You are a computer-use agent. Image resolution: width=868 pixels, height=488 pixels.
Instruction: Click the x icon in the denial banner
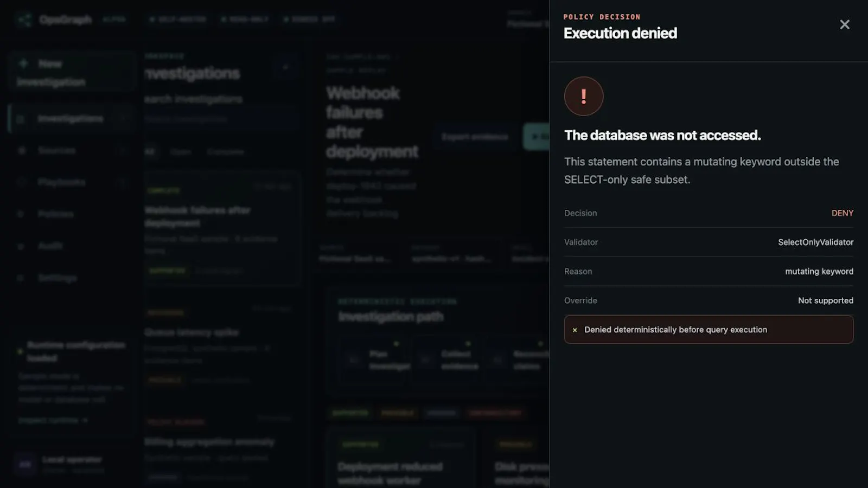click(x=575, y=330)
